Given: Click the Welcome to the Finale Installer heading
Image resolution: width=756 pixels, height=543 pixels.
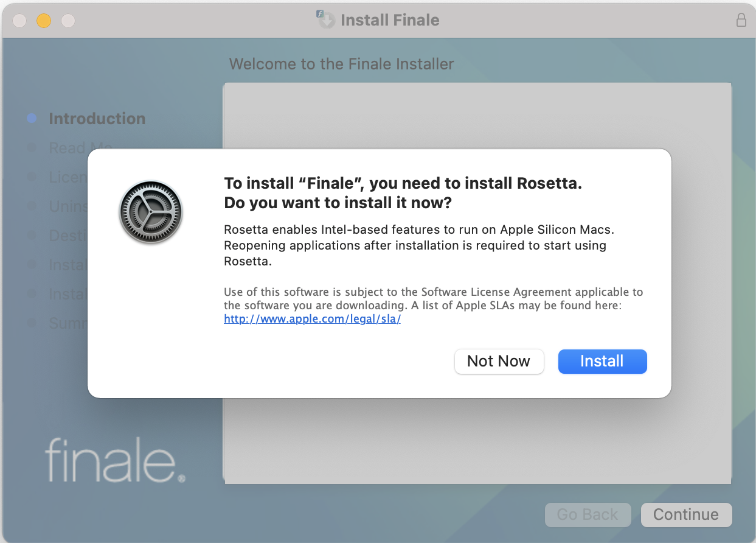Looking at the screenshot, I should tap(341, 64).
